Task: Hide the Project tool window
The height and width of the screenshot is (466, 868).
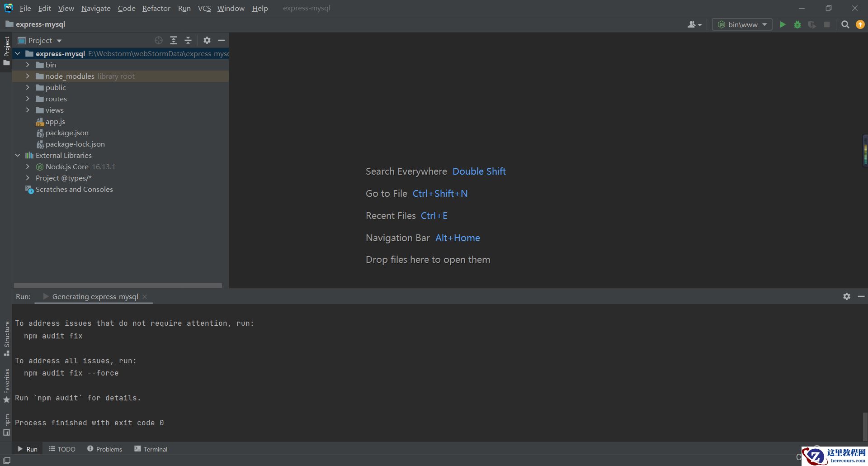Action: tap(222, 40)
